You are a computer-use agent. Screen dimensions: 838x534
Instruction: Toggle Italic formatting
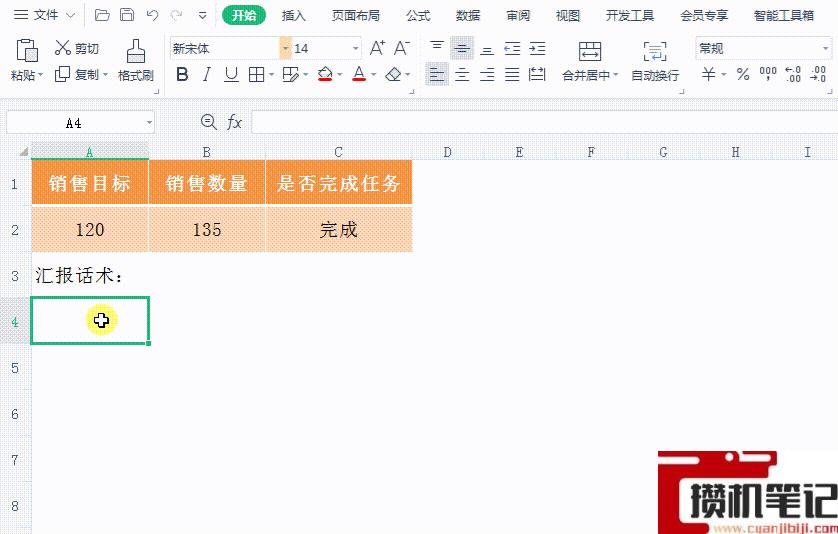pyautogui.click(x=206, y=74)
